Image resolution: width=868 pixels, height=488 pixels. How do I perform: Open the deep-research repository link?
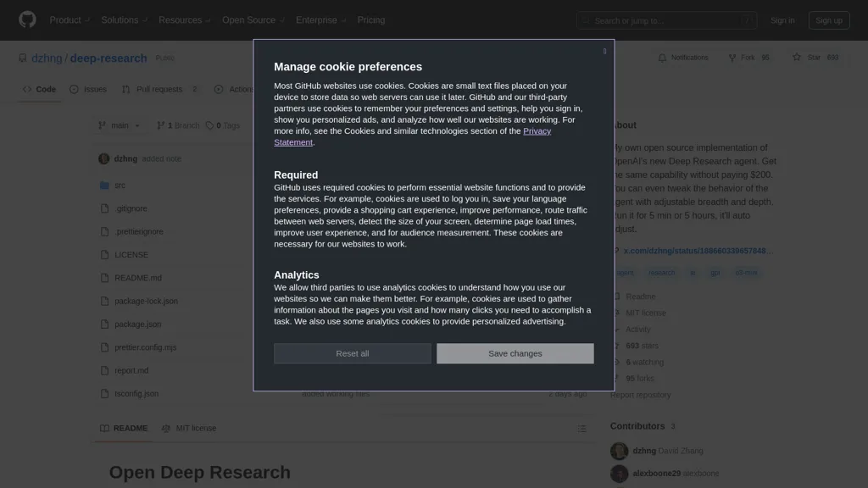point(108,58)
